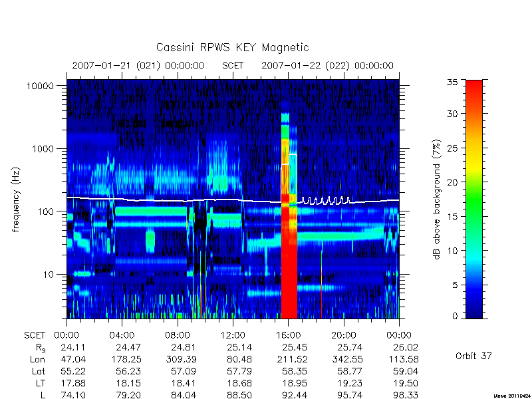
Task: Click the white square-wave pulses after 16:00
Action: point(325,201)
